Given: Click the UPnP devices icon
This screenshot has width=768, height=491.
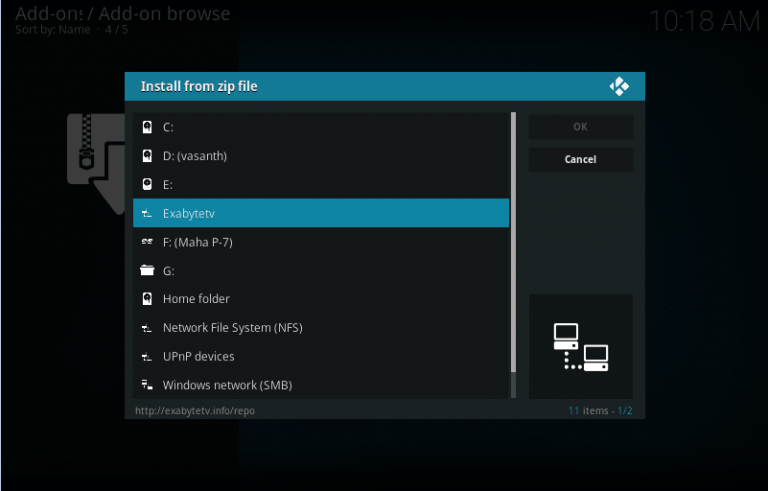Looking at the screenshot, I should (147, 356).
